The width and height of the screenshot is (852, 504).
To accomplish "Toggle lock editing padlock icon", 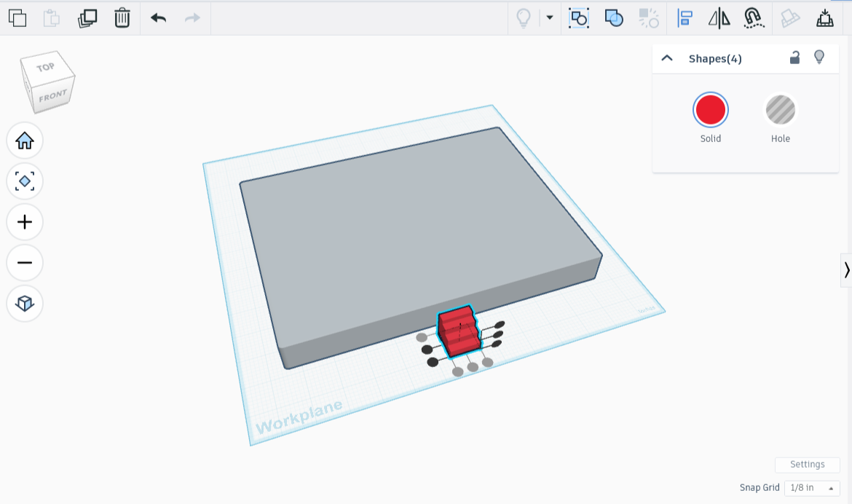I will 794,57.
